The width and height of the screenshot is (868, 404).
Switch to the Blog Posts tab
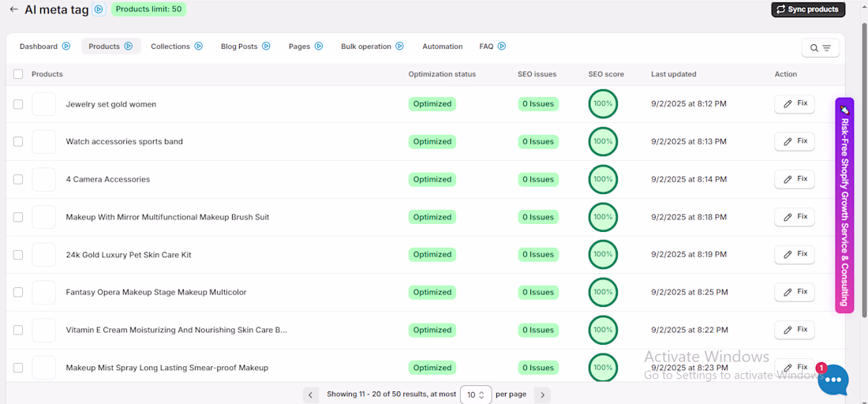click(x=239, y=47)
